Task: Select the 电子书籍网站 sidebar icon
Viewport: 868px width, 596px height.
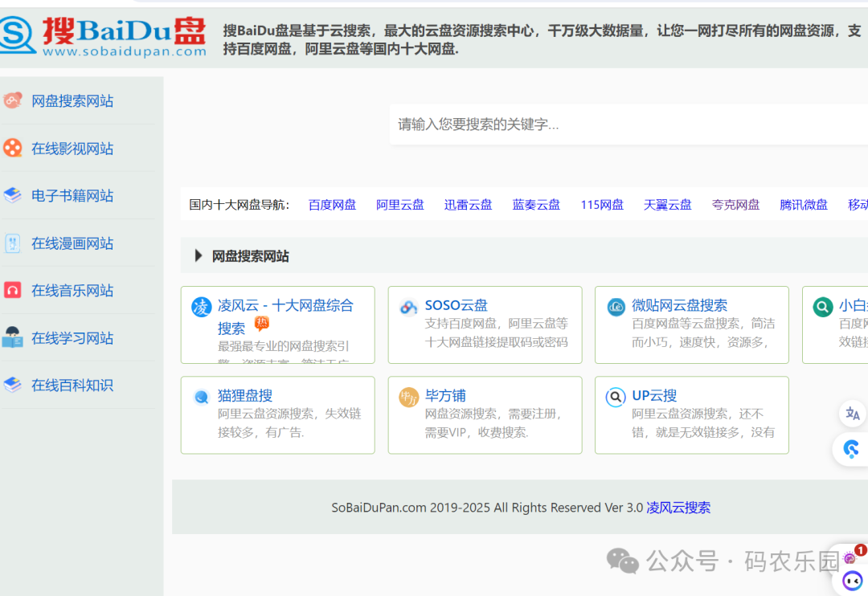Action: (x=14, y=195)
